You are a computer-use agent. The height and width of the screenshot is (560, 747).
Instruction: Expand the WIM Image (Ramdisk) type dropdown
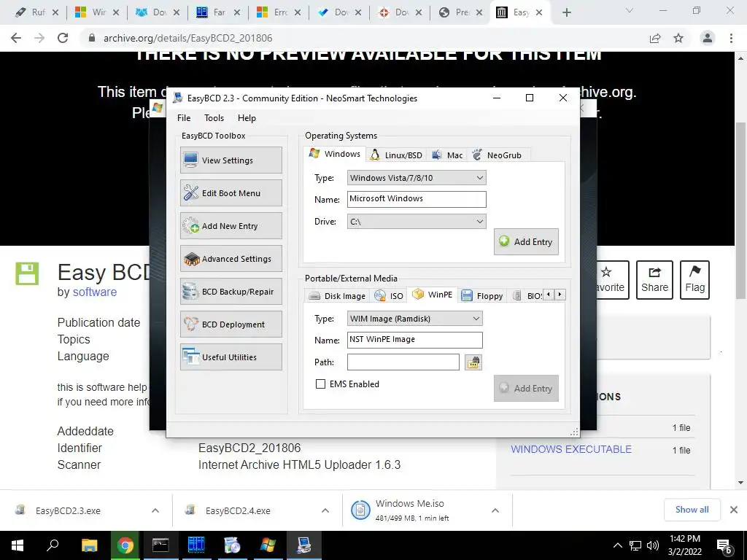(x=414, y=319)
